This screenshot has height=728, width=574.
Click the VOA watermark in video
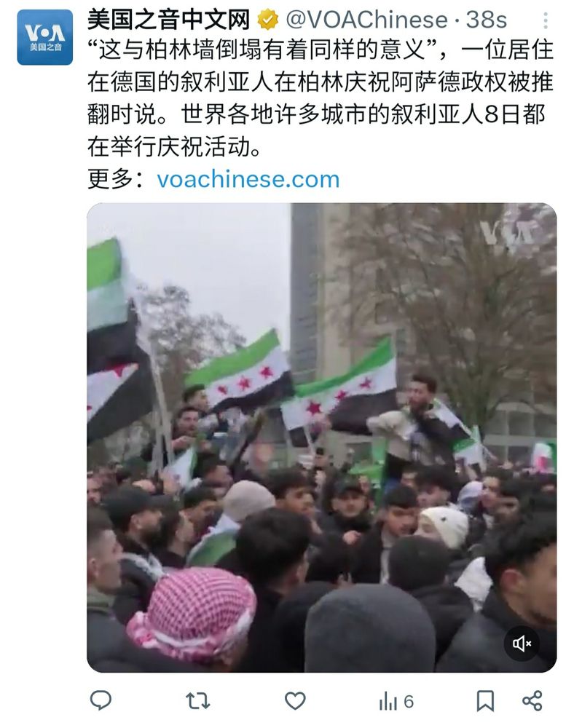(508, 233)
